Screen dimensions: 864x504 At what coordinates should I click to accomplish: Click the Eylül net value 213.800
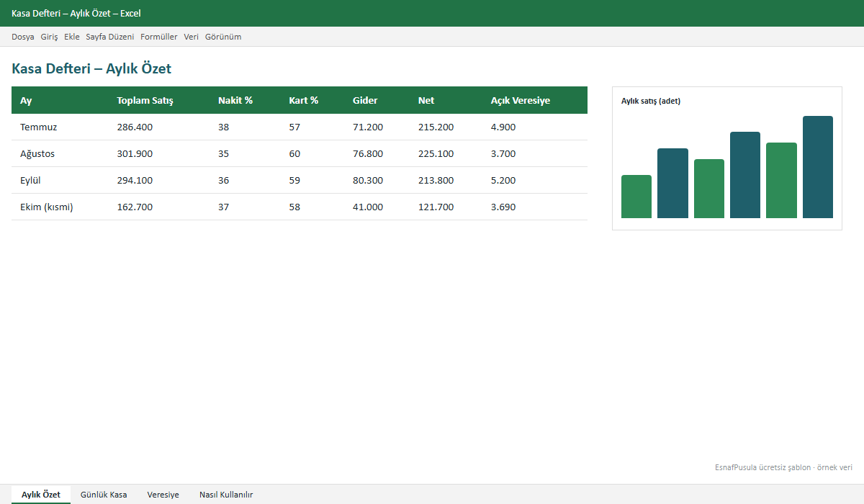click(436, 180)
